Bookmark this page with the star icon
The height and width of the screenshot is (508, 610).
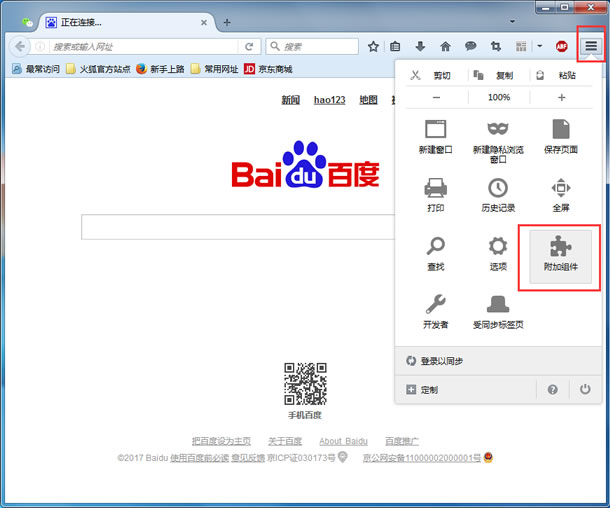373,47
